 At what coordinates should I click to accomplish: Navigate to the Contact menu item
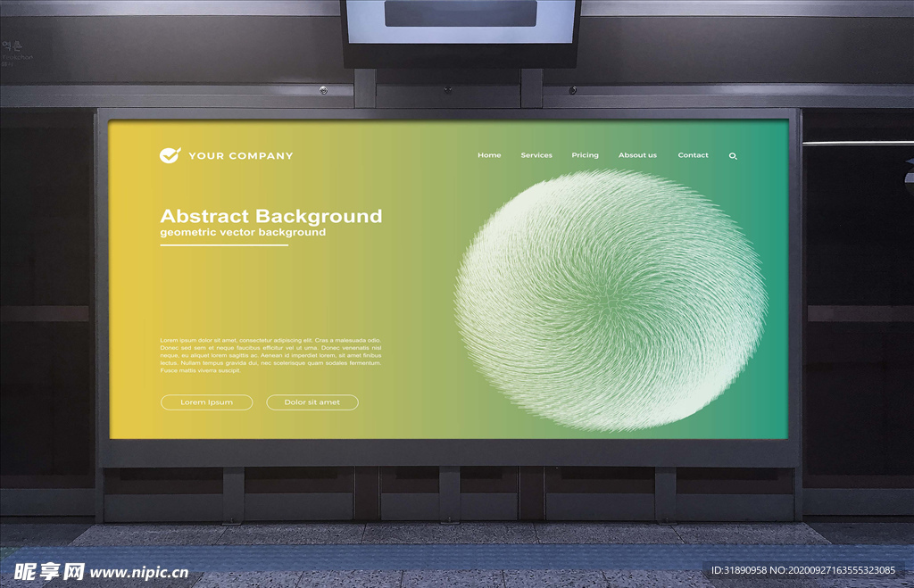point(693,155)
